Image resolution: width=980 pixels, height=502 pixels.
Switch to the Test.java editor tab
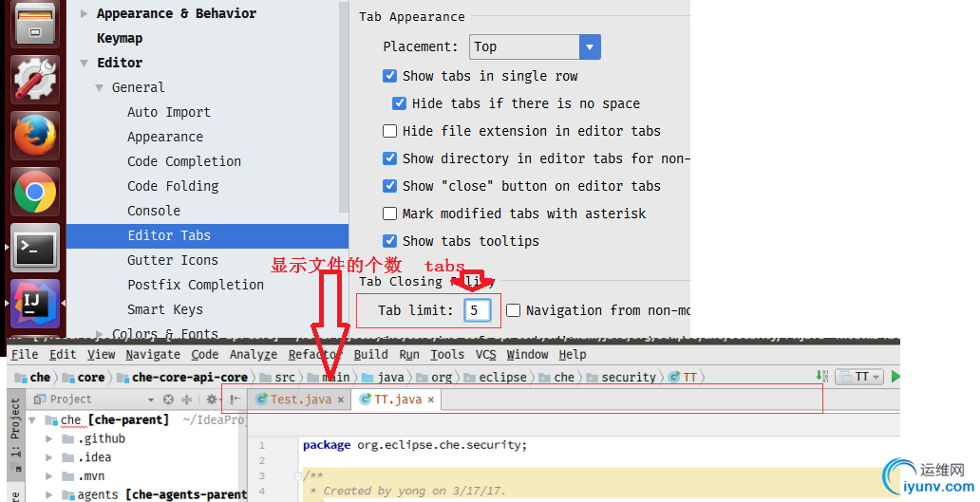tap(299, 400)
